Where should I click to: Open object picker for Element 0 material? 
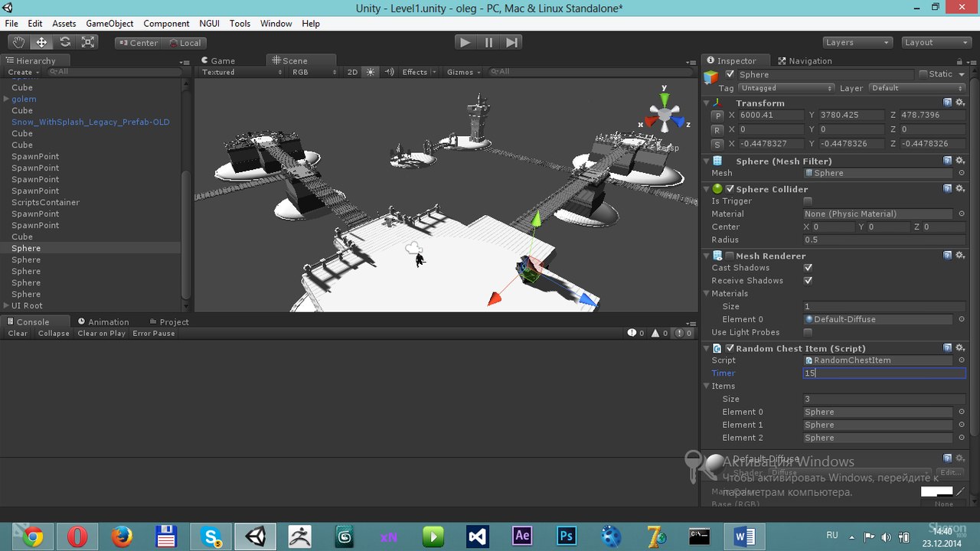[x=962, y=319]
